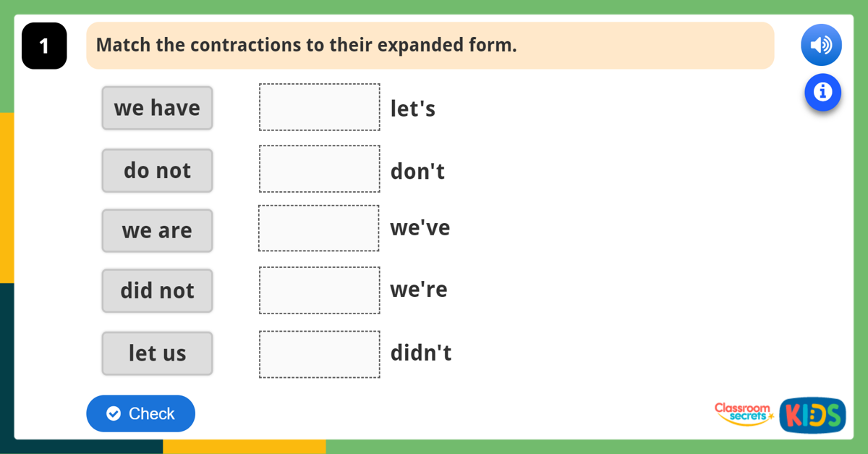Open the information icon button
The height and width of the screenshot is (454, 868).
click(x=822, y=93)
